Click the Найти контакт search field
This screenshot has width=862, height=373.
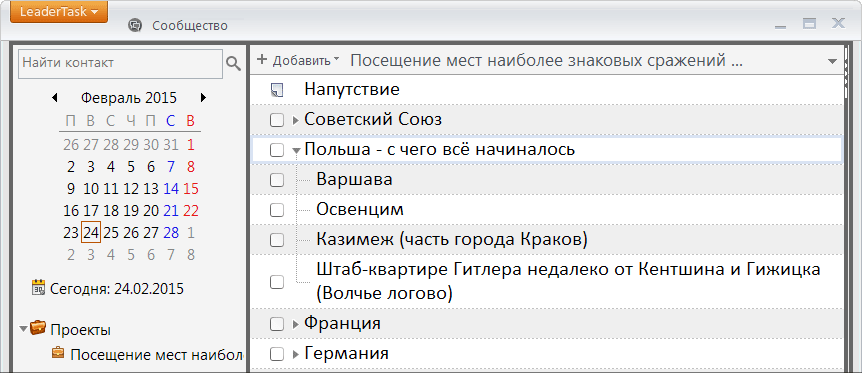tap(121, 64)
